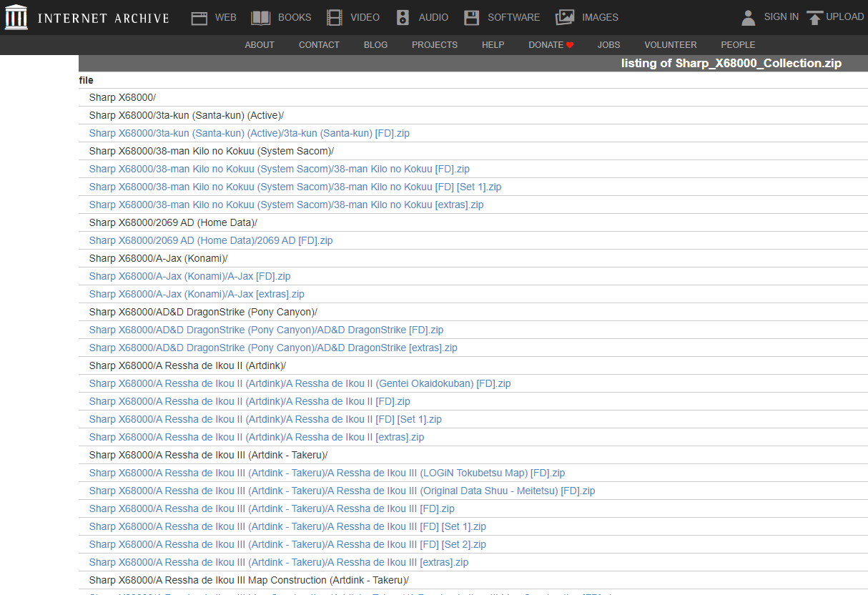Download 38-man Kilo no Kokuu [extras].zip

point(287,205)
